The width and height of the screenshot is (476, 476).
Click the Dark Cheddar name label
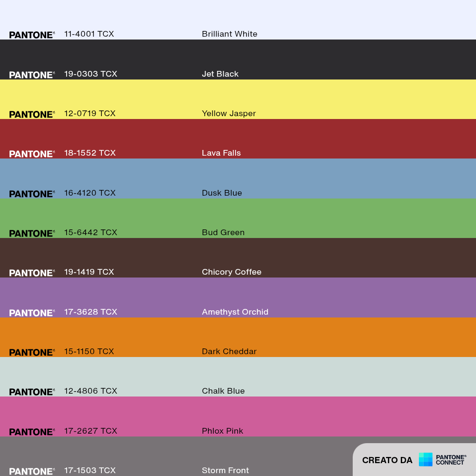coord(229,352)
